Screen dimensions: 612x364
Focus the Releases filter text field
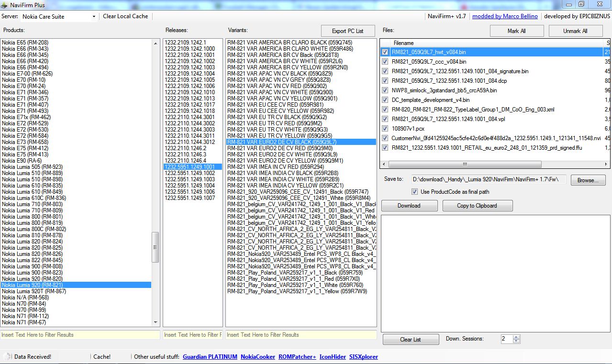[x=193, y=335]
